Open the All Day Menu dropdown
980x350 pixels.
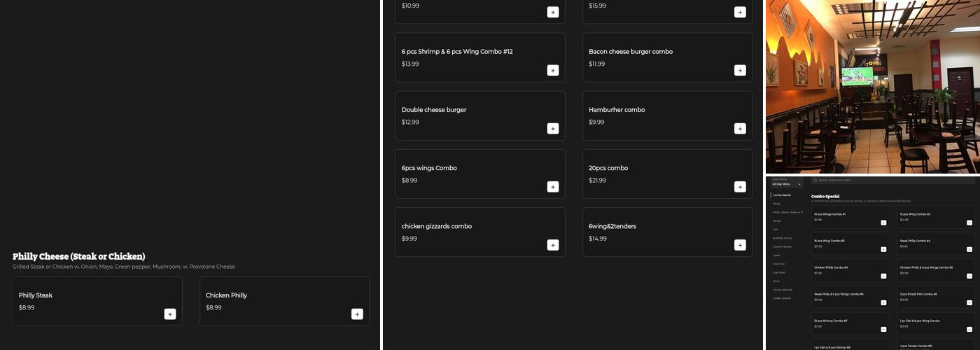click(x=787, y=184)
